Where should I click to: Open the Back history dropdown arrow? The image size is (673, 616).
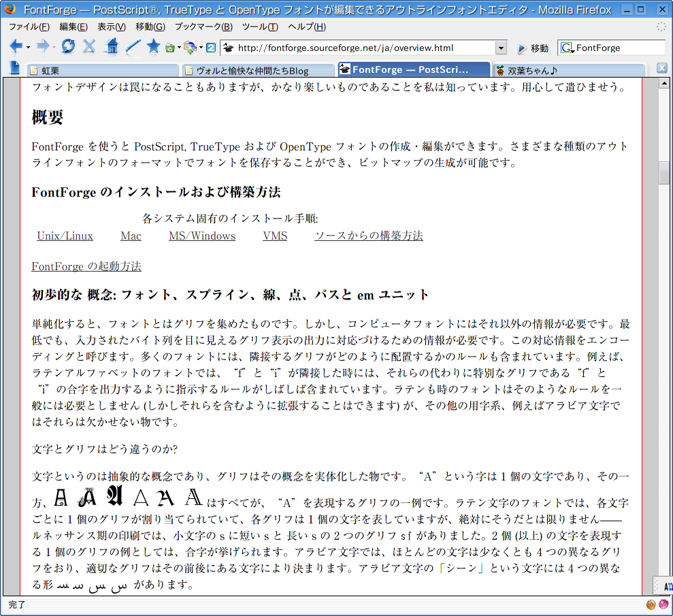coord(28,47)
